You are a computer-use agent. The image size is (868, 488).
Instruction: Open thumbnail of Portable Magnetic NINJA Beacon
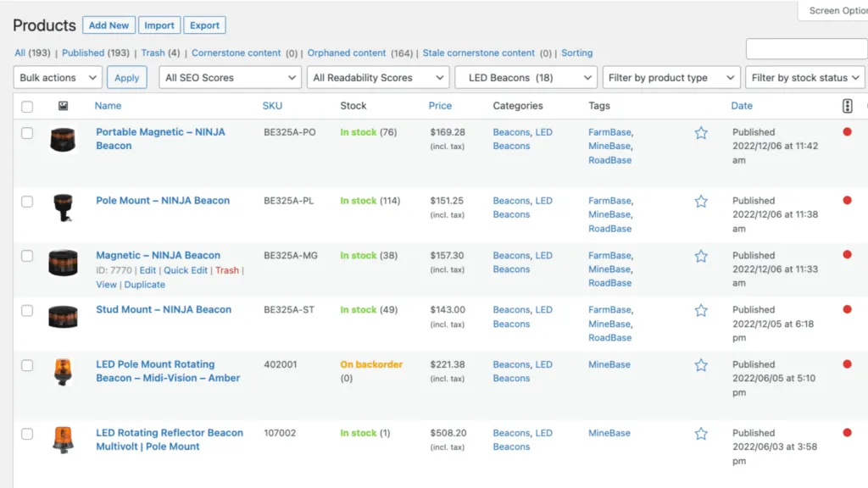click(x=63, y=140)
